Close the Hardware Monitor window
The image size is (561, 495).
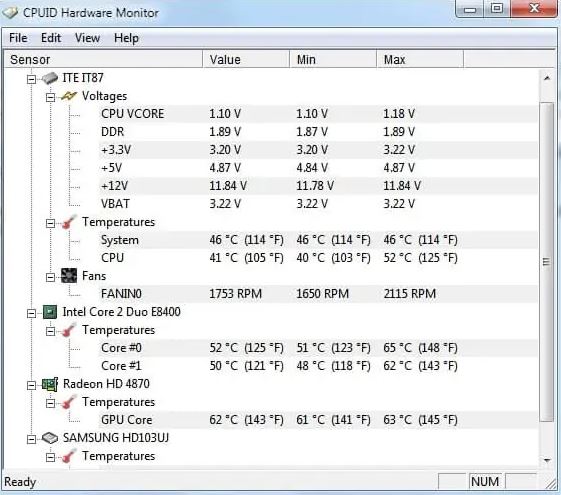534,9
